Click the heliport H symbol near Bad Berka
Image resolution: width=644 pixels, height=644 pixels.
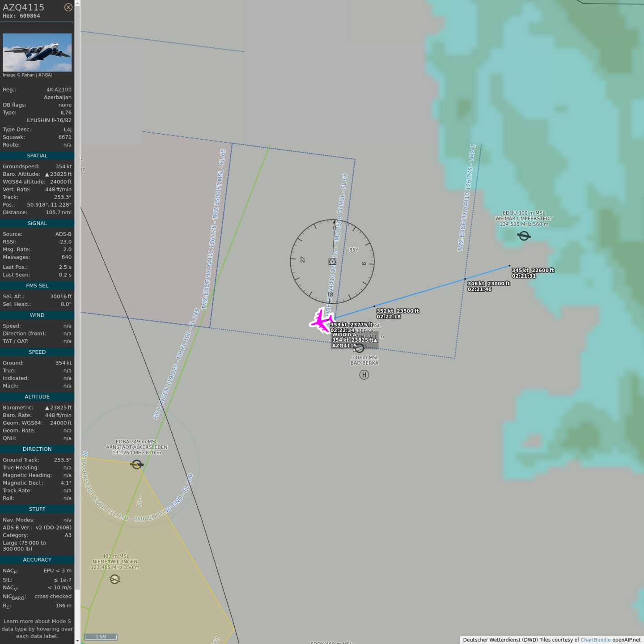[x=364, y=375]
